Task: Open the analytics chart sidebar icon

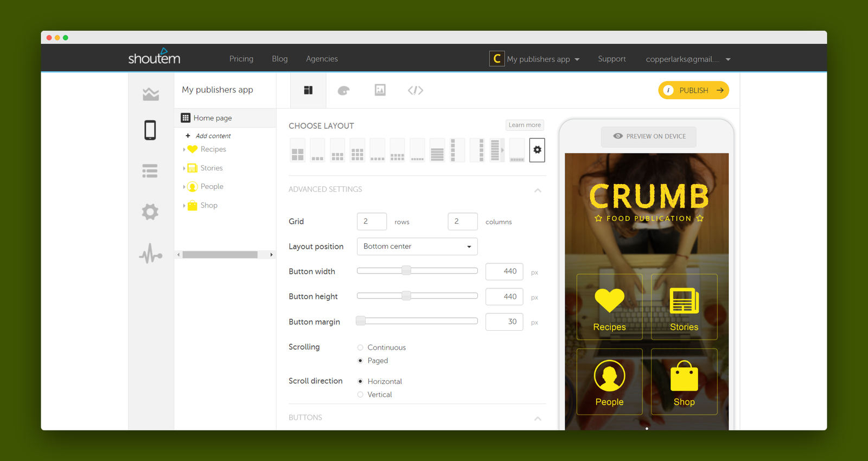Action: click(x=151, y=94)
